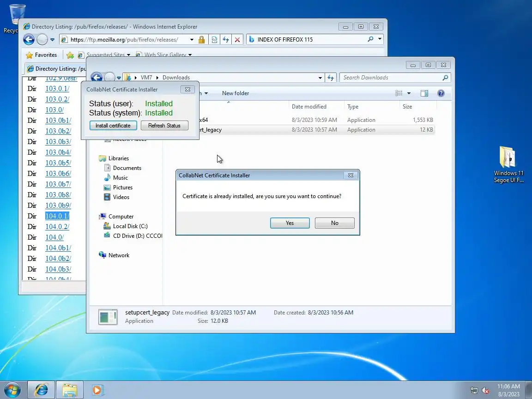
Task: Click the IE security lock icon
Action: (201, 40)
